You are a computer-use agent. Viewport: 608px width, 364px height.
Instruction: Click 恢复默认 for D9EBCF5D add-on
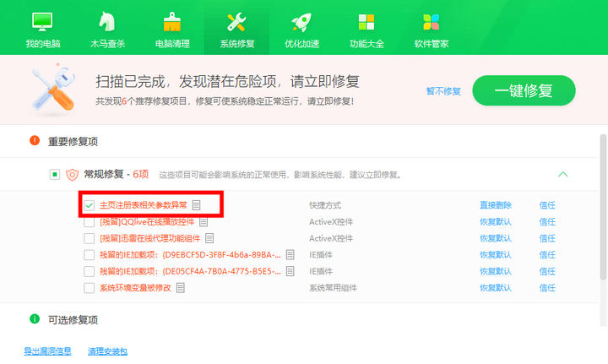tap(496, 255)
